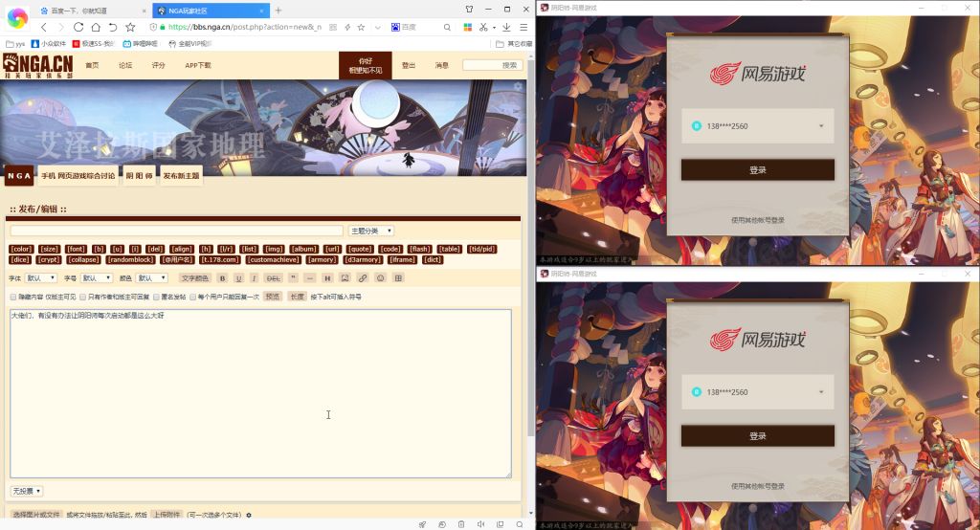Click 使用其他帐号登录 in lower game window
Image resolution: width=980 pixels, height=530 pixels.
click(x=758, y=486)
